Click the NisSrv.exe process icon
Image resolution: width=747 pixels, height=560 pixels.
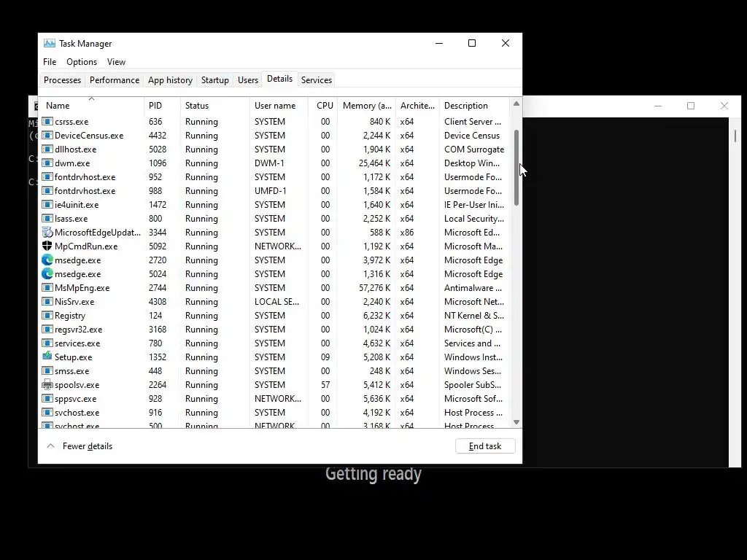(47, 301)
